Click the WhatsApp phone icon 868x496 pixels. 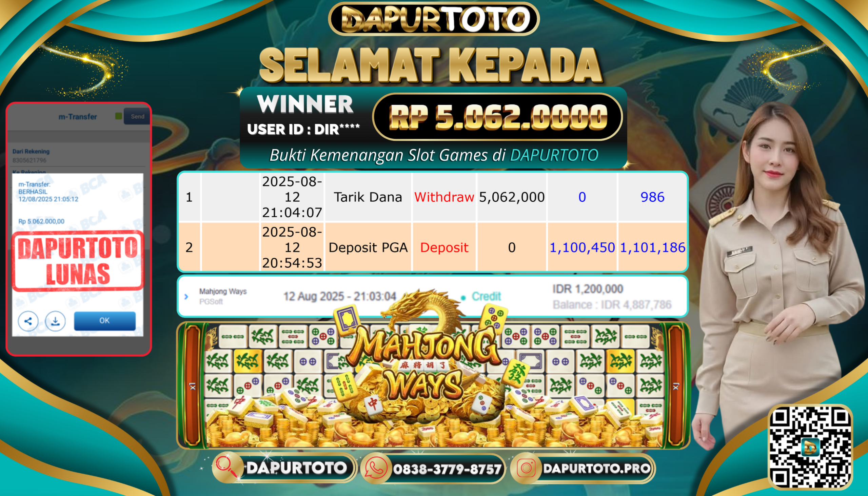pyautogui.click(x=375, y=468)
